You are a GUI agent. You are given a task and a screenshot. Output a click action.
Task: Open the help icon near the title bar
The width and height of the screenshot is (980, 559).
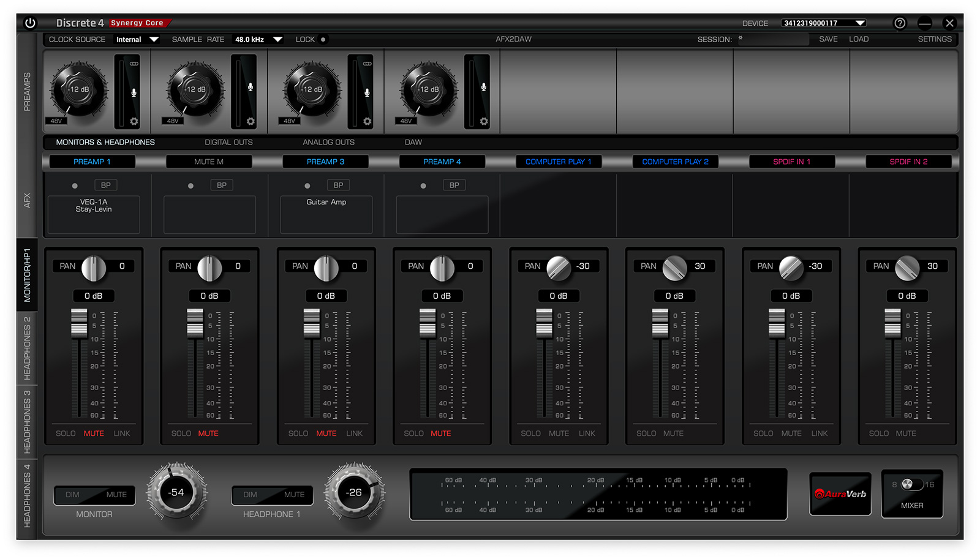900,23
